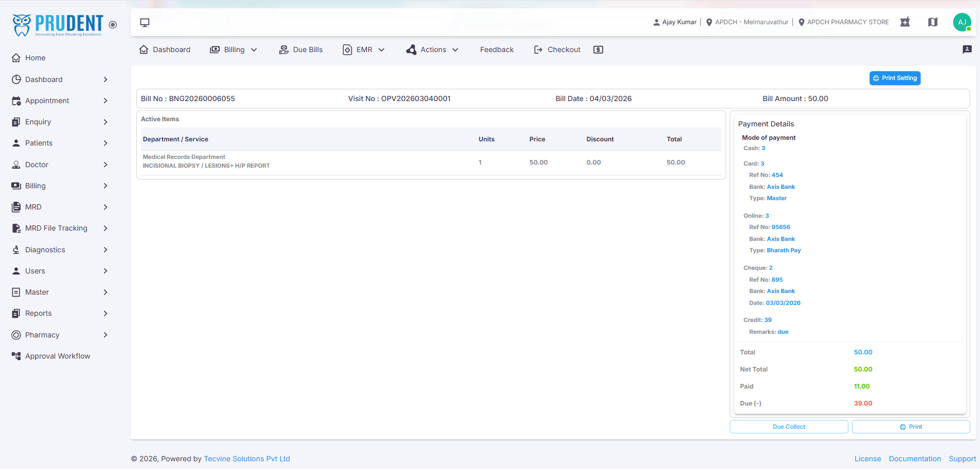Click the dollar bill icon beside Checkout
980x469 pixels.
coord(598,50)
